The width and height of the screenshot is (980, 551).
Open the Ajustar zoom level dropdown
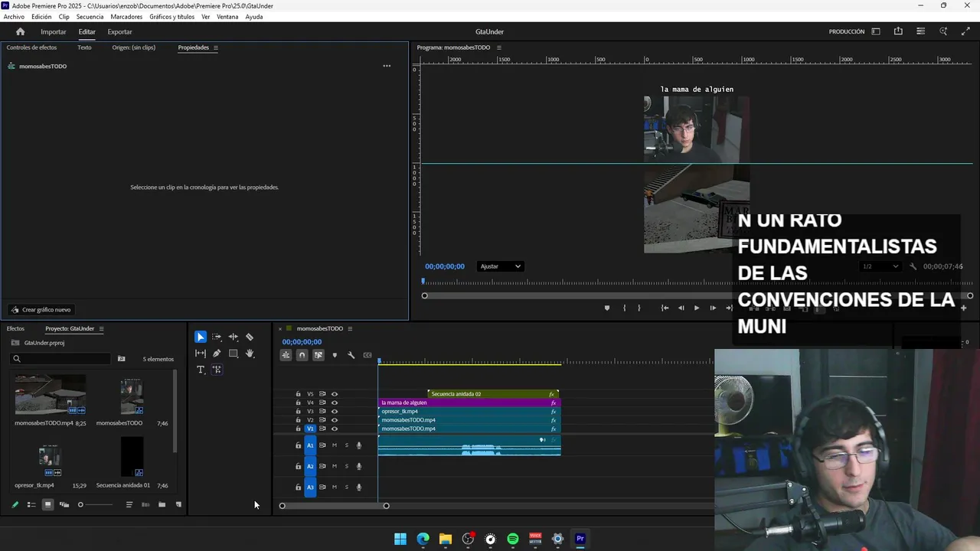point(500,266)
